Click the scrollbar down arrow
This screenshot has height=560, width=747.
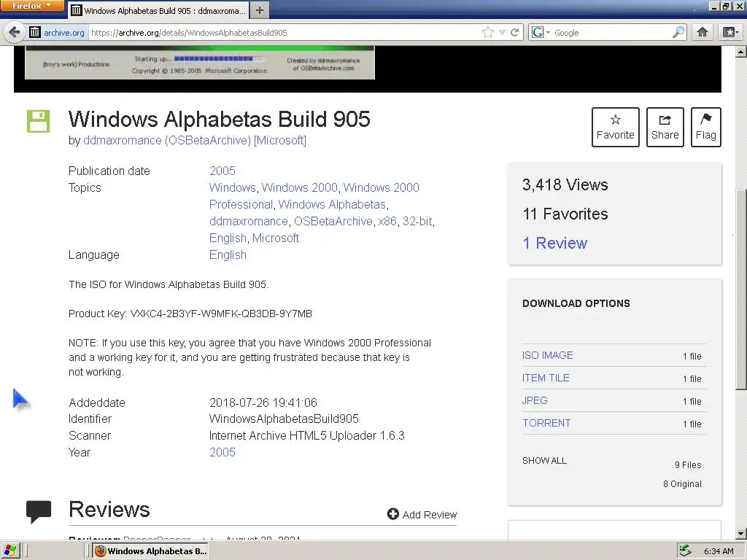[x=741, y=533]
